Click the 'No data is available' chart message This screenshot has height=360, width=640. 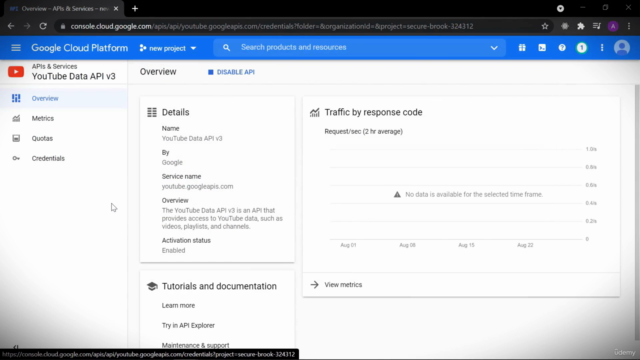(474, 195)
